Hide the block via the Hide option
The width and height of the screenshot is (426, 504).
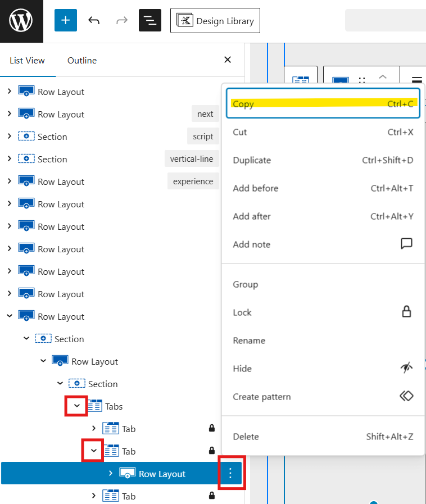coord(323,369)
